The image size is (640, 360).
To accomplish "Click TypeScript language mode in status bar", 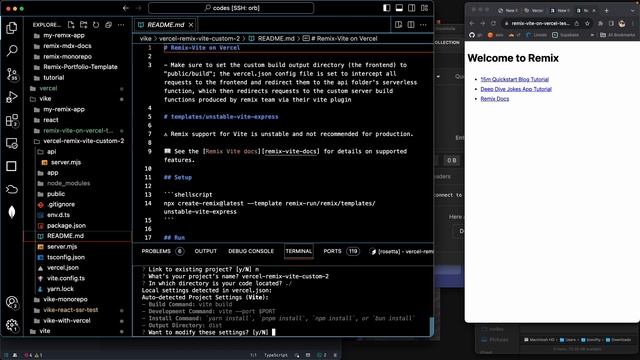I will 276,356.
